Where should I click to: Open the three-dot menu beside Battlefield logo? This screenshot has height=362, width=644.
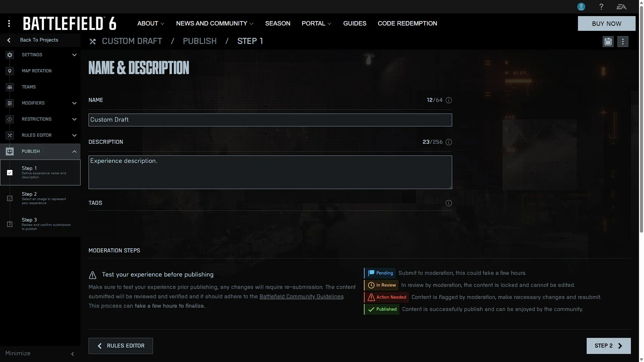tap(9, 23)
